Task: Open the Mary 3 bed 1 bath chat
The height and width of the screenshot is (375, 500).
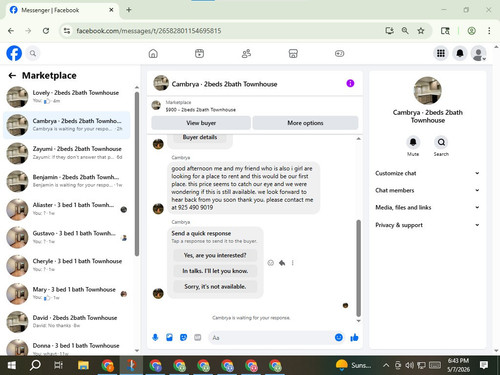Action: pyautogui.click(x=67, y=294)
